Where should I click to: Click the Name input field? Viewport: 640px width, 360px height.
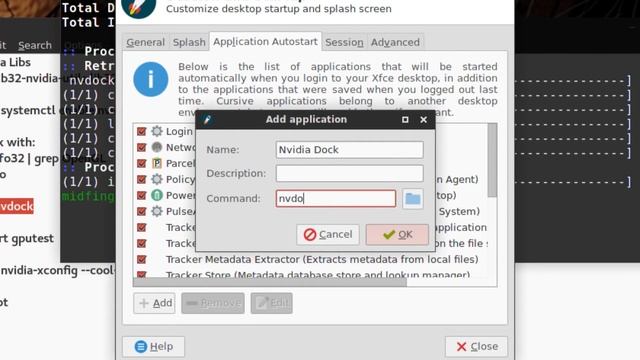tap(349, 150)
